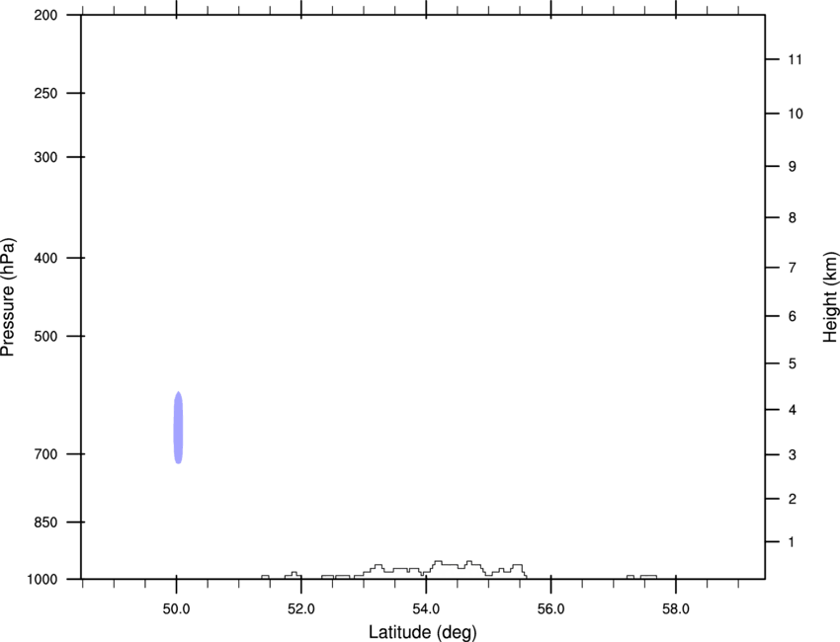Click height tick label '2'
The width and height of the screenshot is (840, 642).
[793, 499]
